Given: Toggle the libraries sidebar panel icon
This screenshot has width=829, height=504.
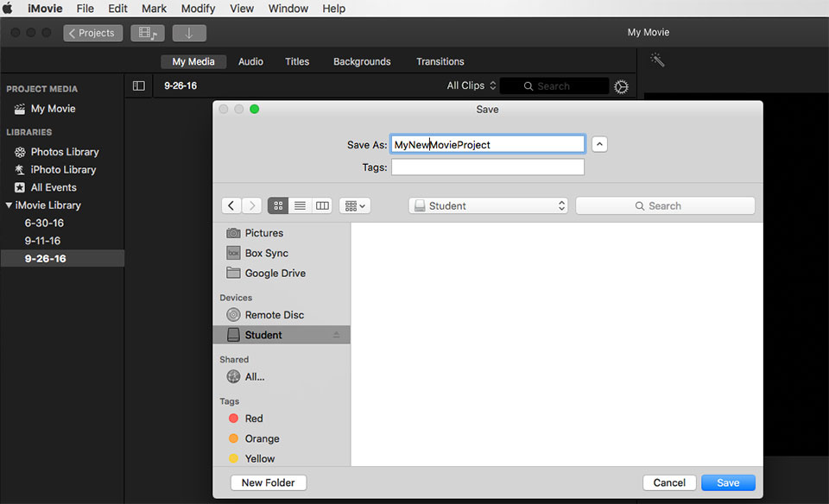Looking at the screenshot, I should coord(138,85).
